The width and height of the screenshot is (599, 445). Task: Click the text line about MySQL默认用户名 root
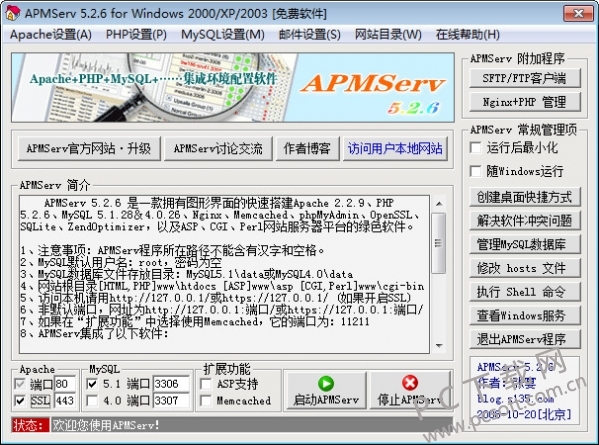coord(121,262)
